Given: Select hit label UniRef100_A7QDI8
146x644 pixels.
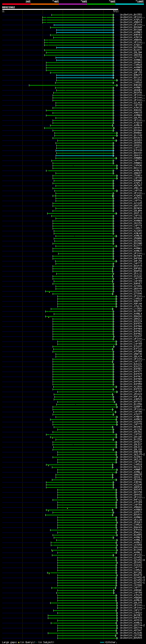Looking at the screenshot, I should pos(131,123).
